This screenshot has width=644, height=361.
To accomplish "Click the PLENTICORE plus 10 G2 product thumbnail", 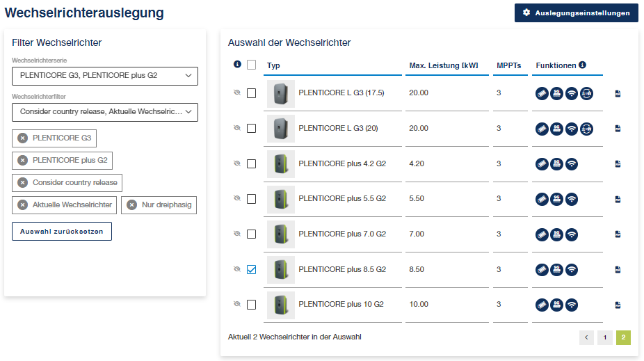I will click(x=281, y=305).
